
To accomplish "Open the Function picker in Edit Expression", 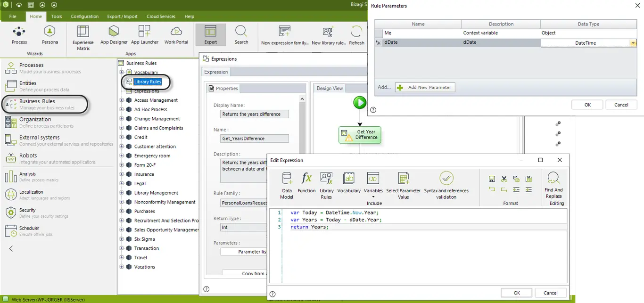I will 306,183.
